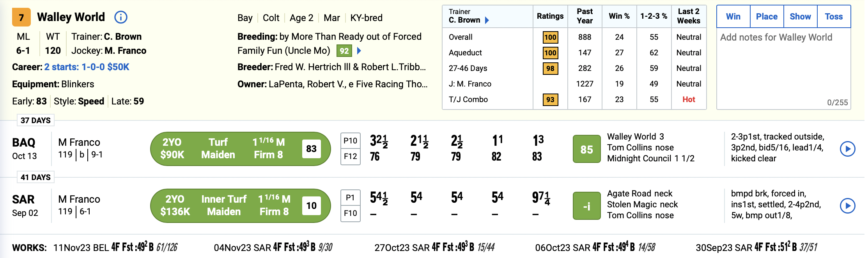Open the BAQ 2YO Turf Maiden race pill
The image size is (868, 258).
240,149
